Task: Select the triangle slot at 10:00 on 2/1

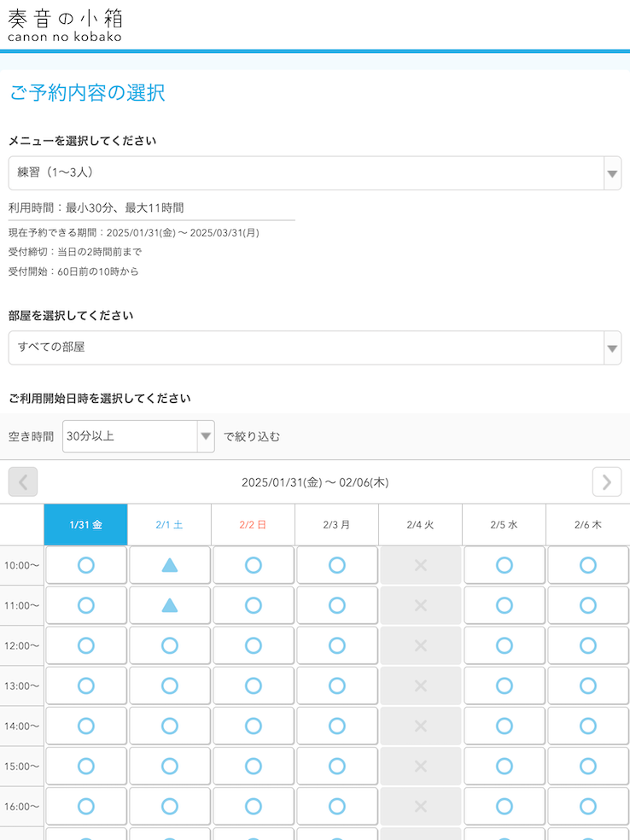Action: coord(170,565)
